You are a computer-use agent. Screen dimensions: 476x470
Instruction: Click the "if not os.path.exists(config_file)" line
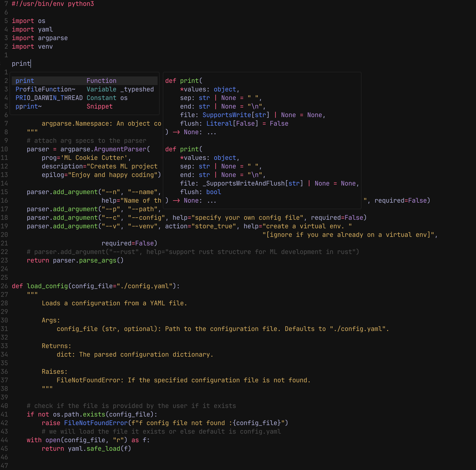coord(92,414)
